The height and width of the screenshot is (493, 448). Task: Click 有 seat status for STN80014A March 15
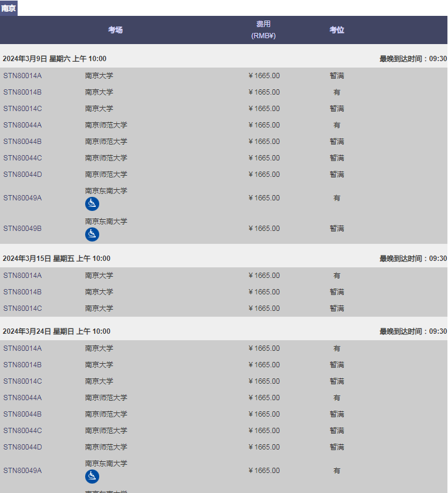point(336,276)
